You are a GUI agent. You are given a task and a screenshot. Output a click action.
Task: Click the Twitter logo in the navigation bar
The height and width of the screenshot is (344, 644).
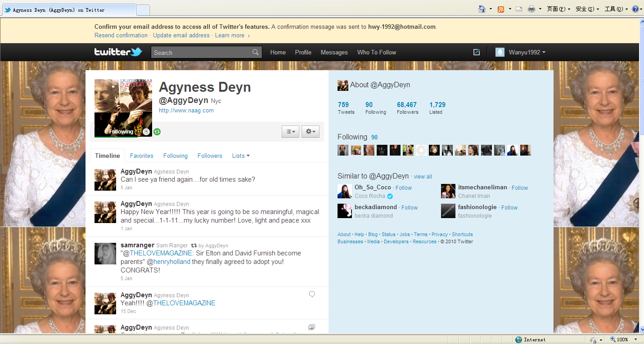click(118, 52)
